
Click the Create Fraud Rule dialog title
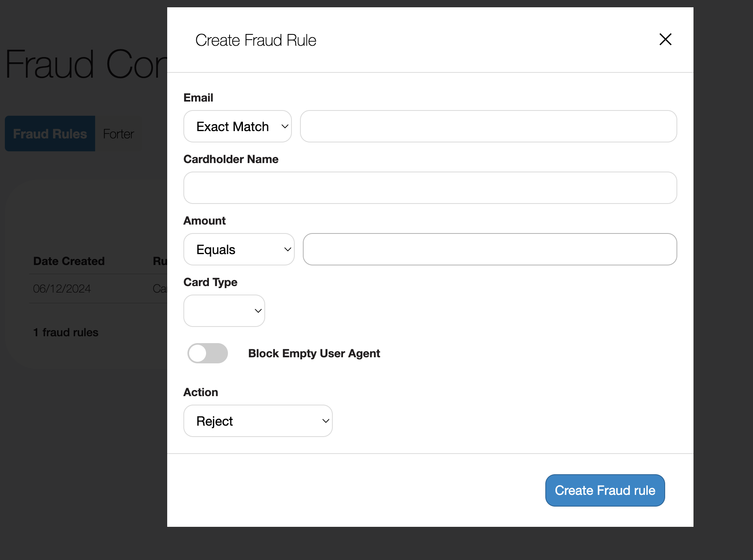255,40
